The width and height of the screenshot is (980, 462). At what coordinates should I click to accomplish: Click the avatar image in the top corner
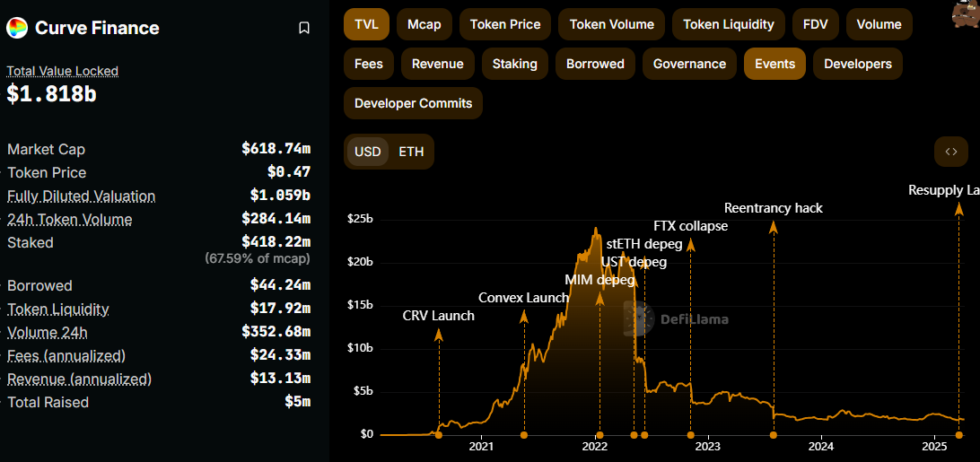tap(967, 13)
